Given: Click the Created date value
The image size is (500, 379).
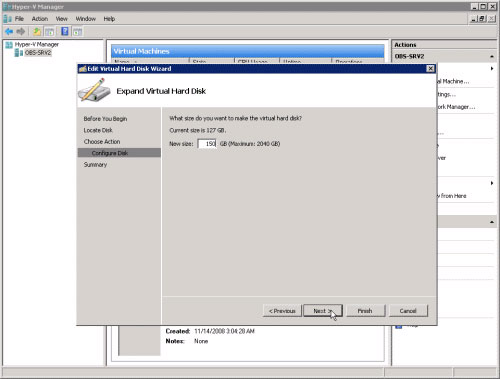Looking at the screenshot, I should click(x=224, y=331).
